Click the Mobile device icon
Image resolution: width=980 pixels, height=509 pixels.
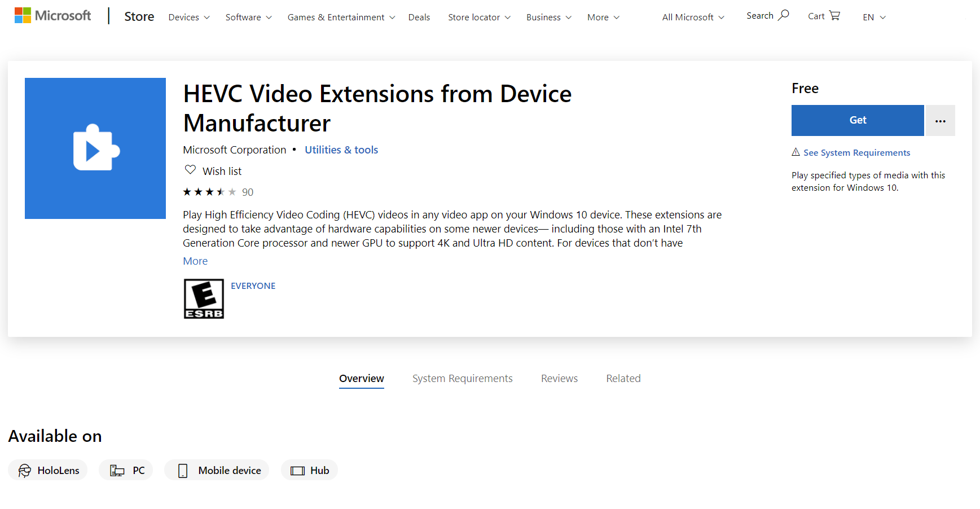183,471
